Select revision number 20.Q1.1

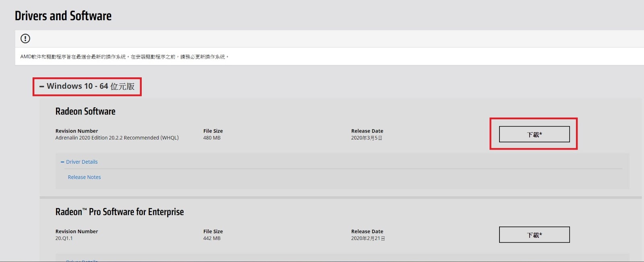pos(64,238)
